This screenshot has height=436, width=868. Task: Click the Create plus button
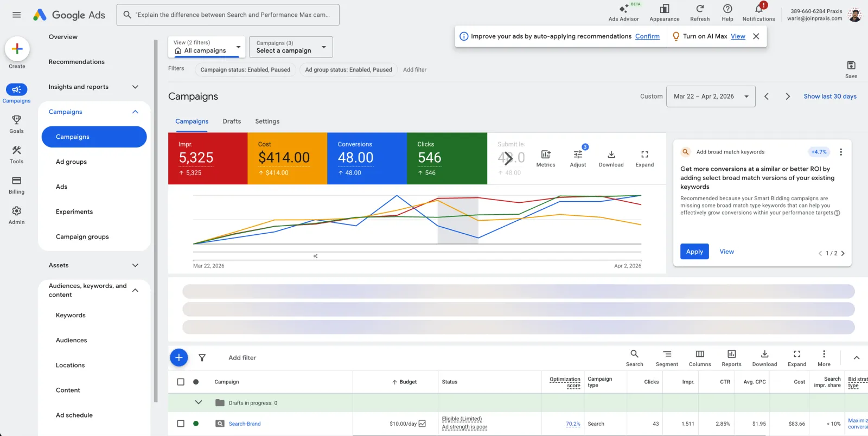pyautogui.click(x=17, y=49)
